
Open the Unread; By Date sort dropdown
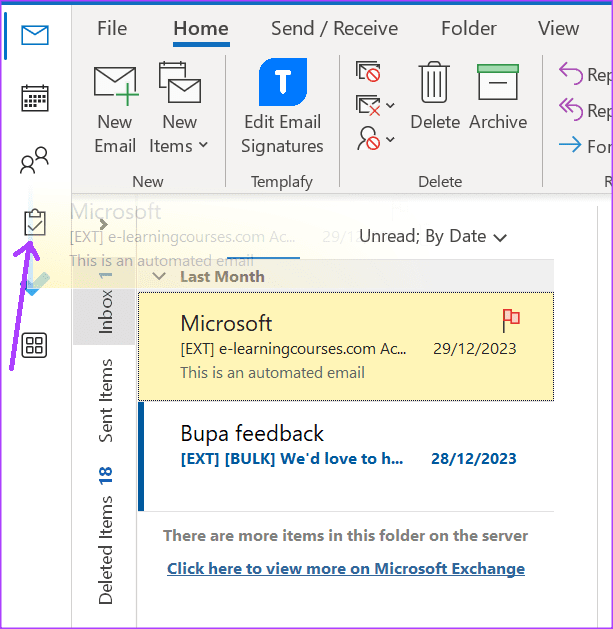[432, 236]
